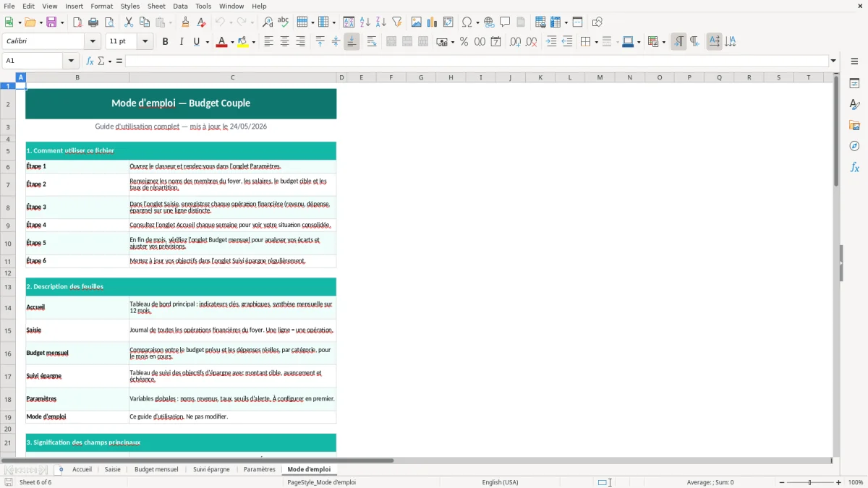Click the Insert Comment icon
The image size is (868, 488).
click(x=505, y=22)
